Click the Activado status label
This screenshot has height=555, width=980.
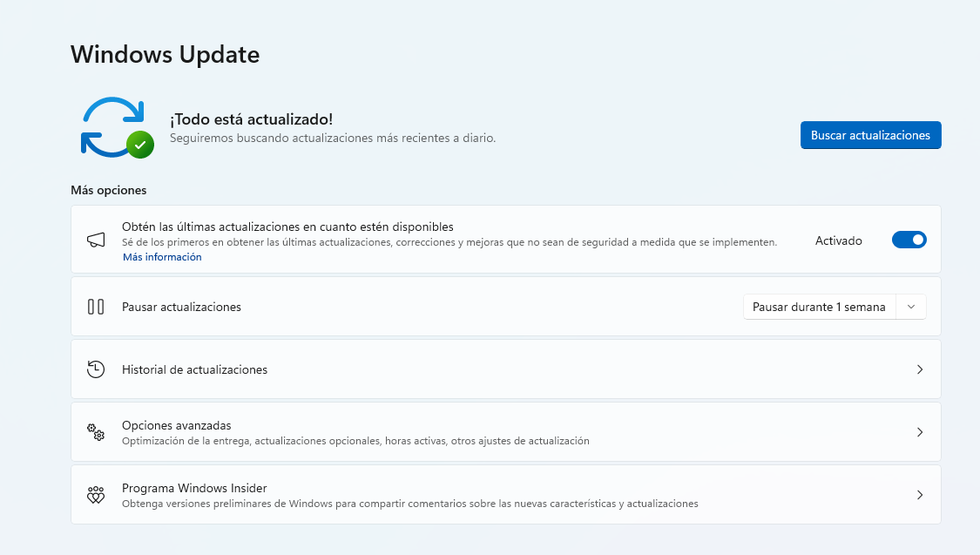pyautogui.click(x=839, y=240)
